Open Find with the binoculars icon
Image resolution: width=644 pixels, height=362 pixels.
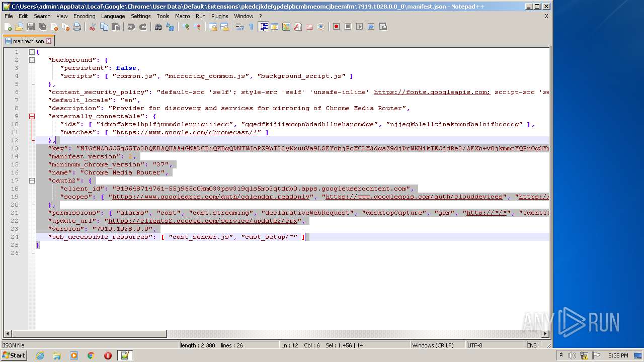[x=158, y=27]
